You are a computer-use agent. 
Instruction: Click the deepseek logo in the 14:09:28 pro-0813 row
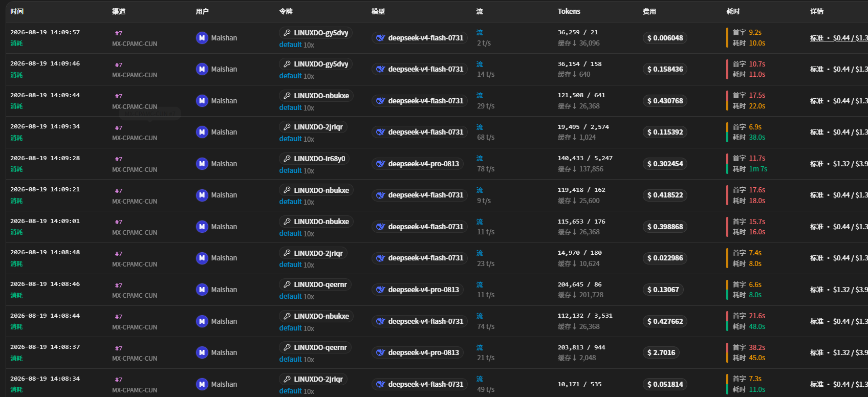(x=380, y=164)
